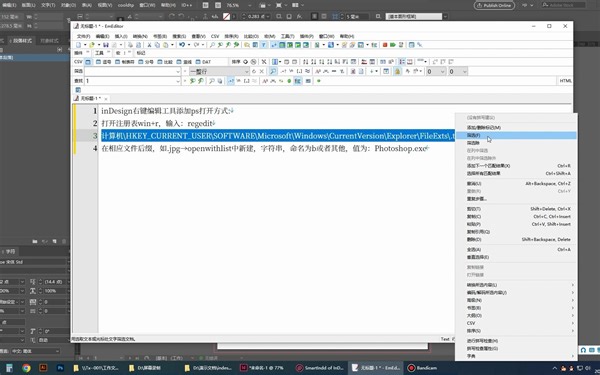Toggle the Aa match case option in filter bar
The width and height of the screenshot is (600, 375).
[318, 71]
